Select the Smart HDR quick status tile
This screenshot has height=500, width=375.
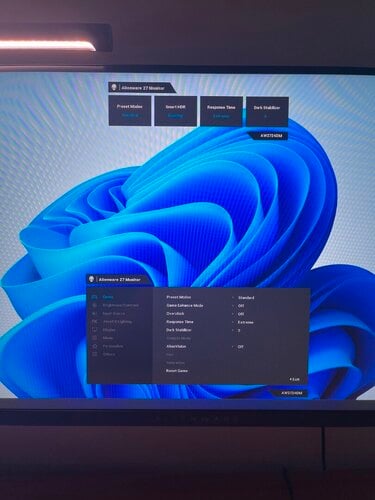[176, 111]
